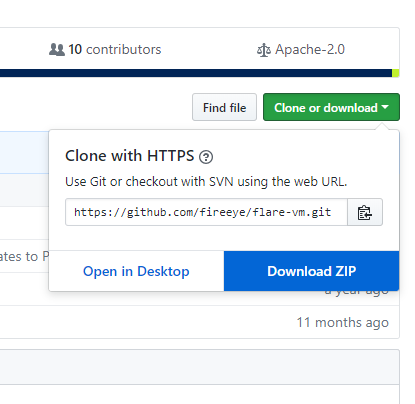The height and width of the screenshot is (404, 415).
Task: Select the highlighted light blue row at left
Action: coord(24,152)
